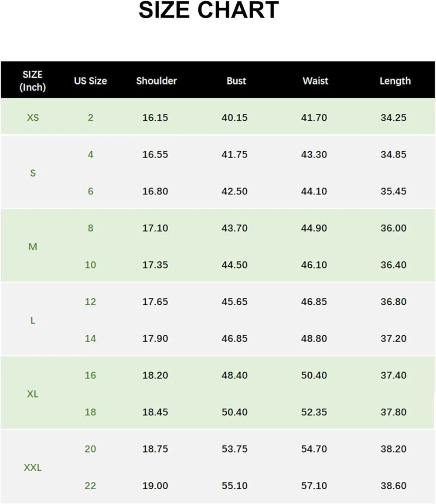436x504 pixels.
Task: Select US size 12 cell
Action: pyautogui.click(x=90, y=302)
